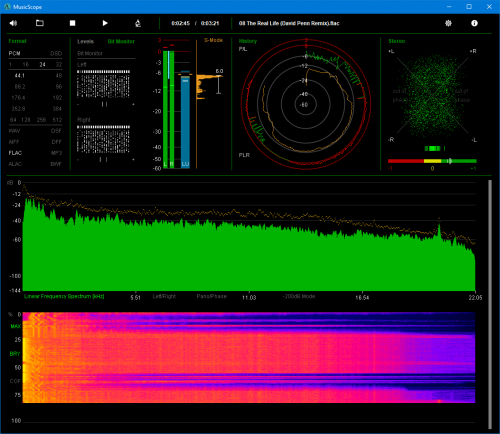The image size is (500, 434).
Task: Click the vertical scrollbar on the right
Action: [490, 304]
